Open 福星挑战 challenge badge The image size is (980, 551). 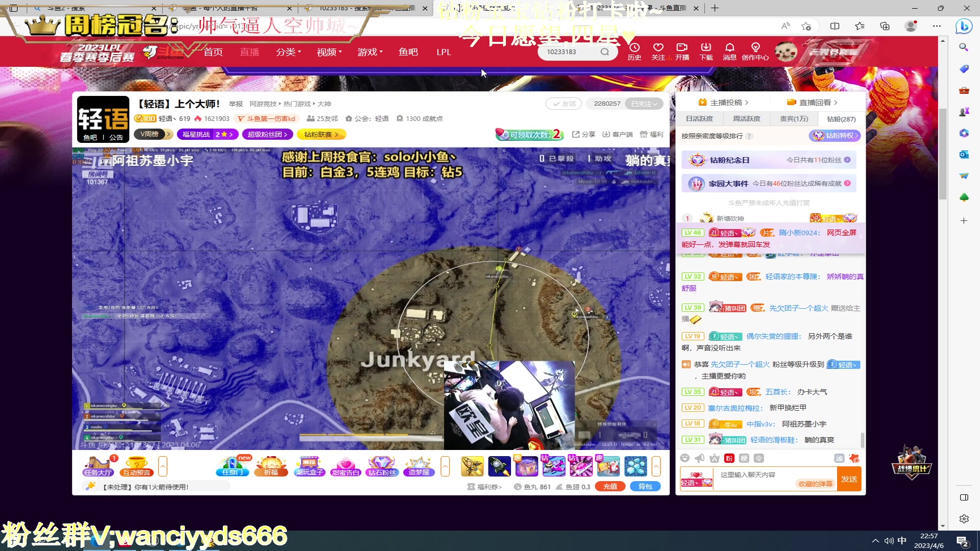pos(208,134)
